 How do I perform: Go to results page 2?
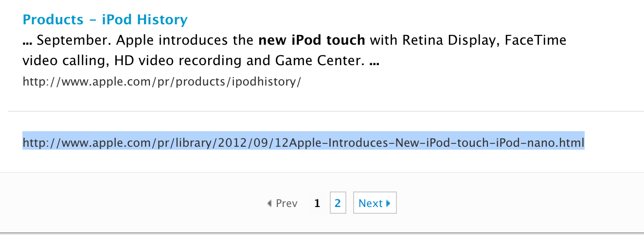point(338,203)
